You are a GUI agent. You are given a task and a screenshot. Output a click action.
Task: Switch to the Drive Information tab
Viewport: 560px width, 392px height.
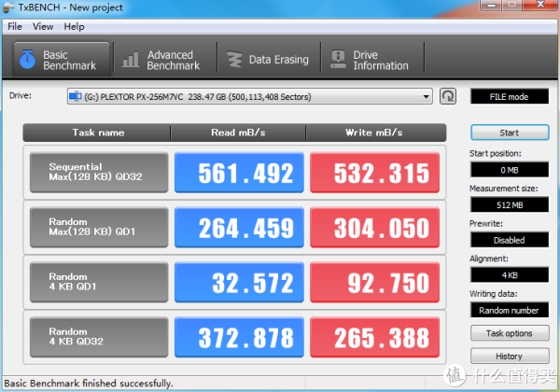[x=372, y=60]
